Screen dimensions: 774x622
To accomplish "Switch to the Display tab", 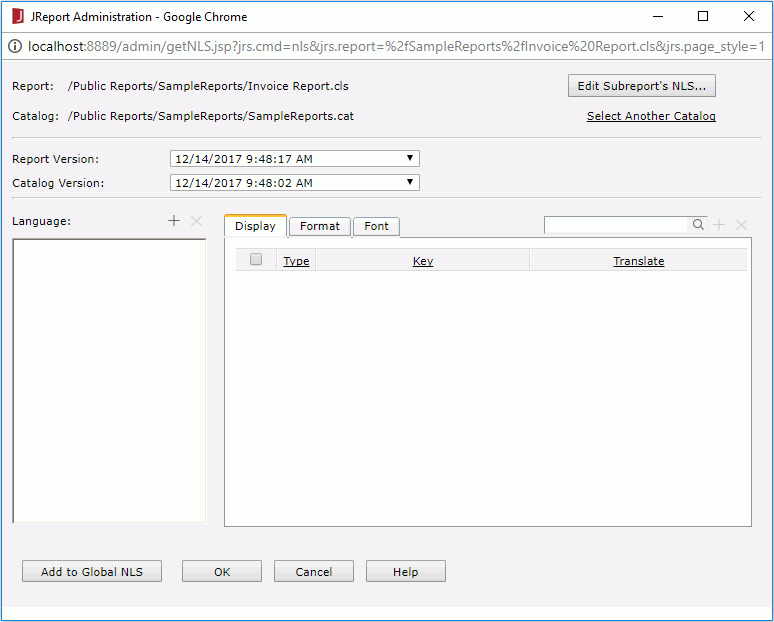I will click(255, 226).
